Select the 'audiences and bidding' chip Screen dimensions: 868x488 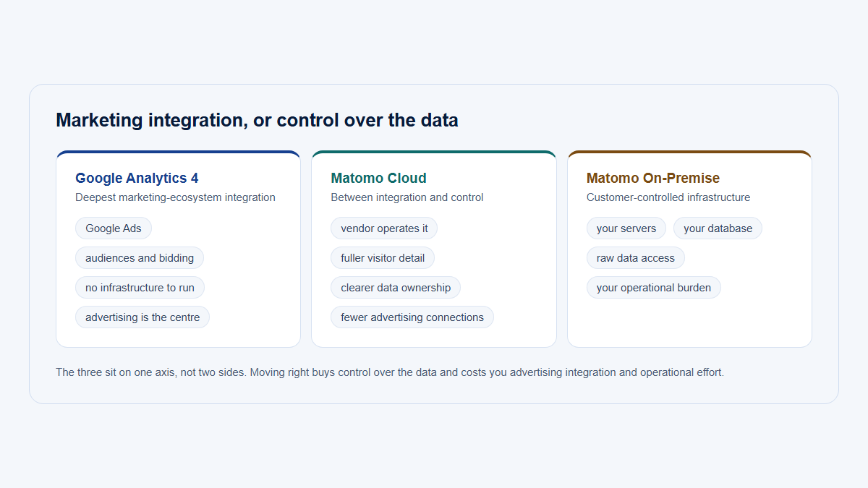click(140, 258)
